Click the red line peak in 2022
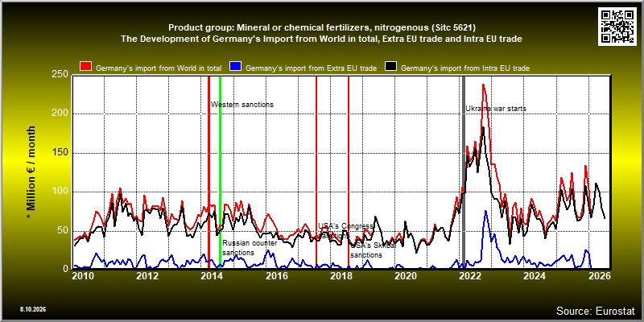The image size is (644, 322). [x=484, y=85]
